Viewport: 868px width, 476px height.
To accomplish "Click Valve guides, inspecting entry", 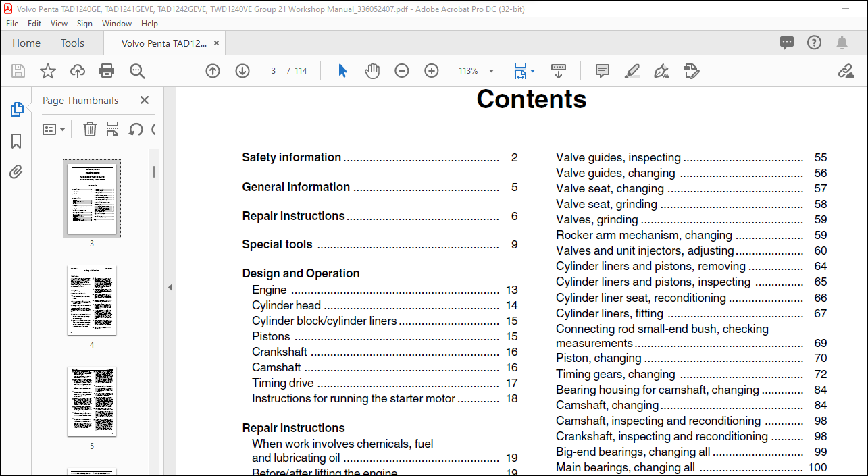I will tap(692, 157).
